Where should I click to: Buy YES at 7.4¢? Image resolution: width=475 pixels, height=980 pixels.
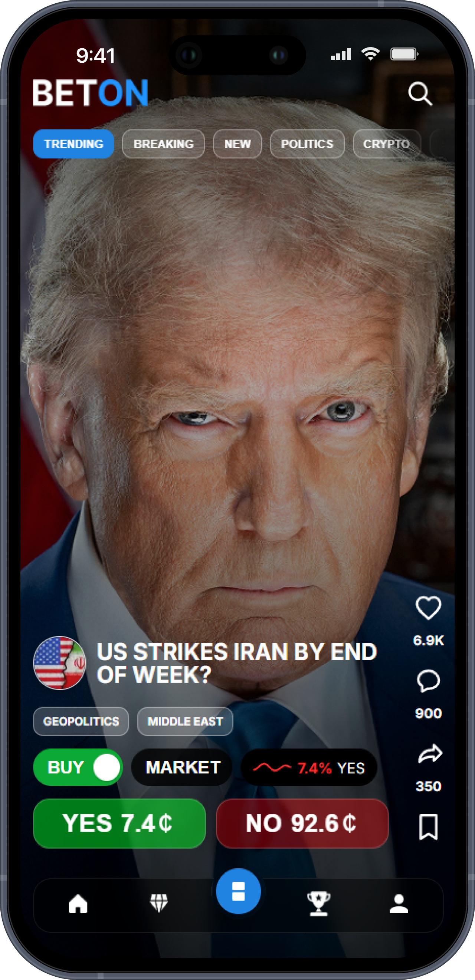119,823
